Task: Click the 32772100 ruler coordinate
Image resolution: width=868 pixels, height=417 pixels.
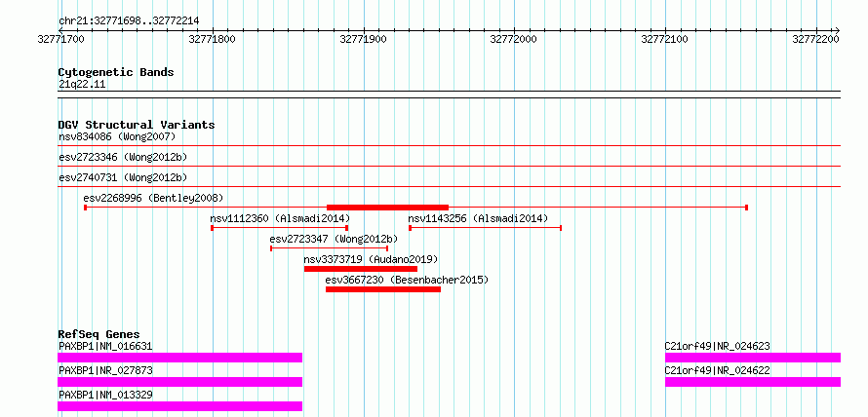Action: pyautogui.click(x=665, y=39)
